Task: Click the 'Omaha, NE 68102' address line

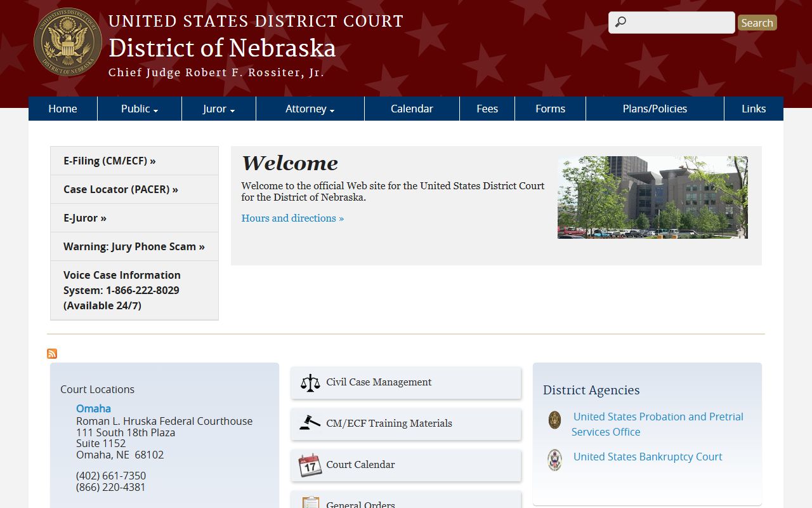Action: tap(120, 455)
